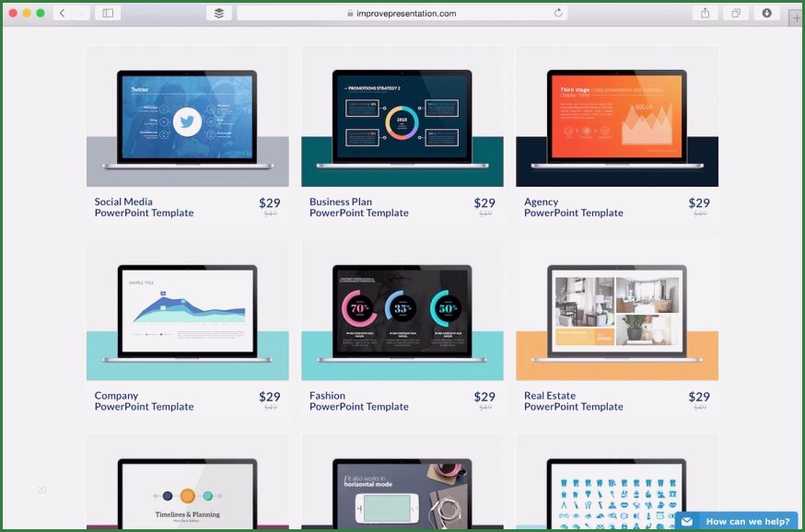Click the Business Plan PowerPoint Template title
805x532 pixels.
click(x=359, y=207)
